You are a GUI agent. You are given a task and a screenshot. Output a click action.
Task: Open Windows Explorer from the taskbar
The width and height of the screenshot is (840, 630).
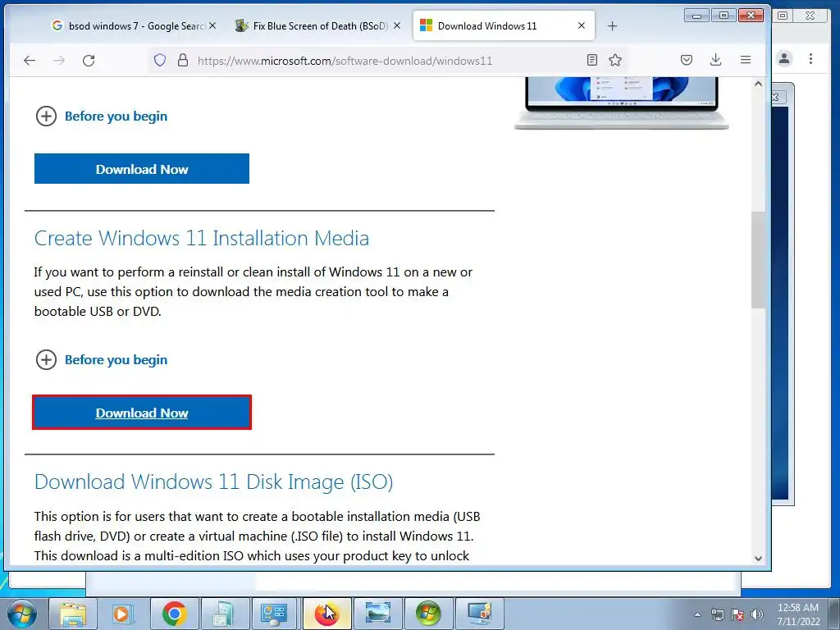click(x=73, y=614)
